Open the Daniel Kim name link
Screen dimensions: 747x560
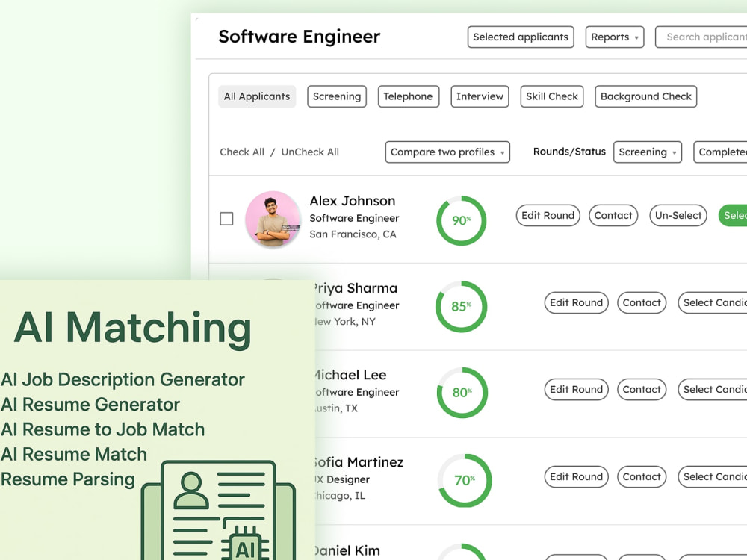pyautogui.click(x=347, y=550)
